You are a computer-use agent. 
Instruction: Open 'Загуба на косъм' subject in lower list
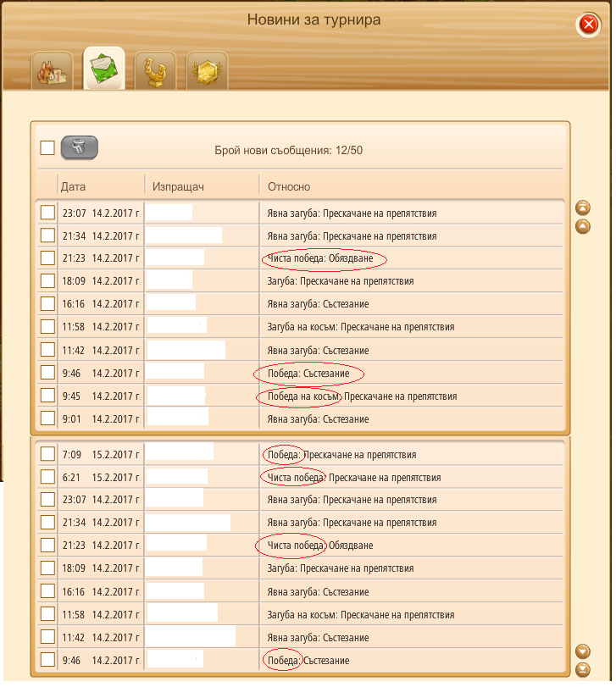click(361, 615)
